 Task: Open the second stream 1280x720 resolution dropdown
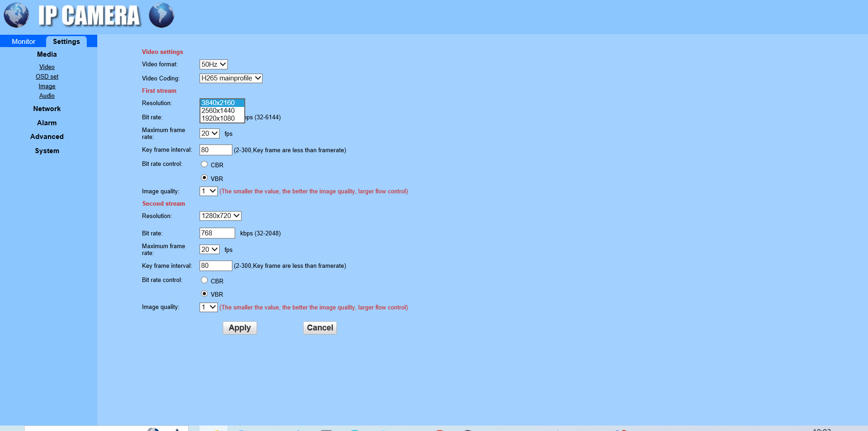point(220,216)
